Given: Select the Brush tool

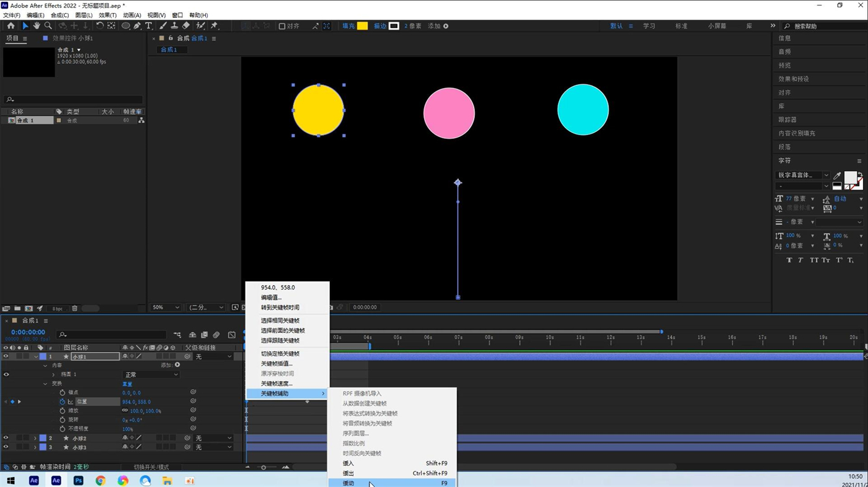Looking at the screenshot, I should 162,26.
